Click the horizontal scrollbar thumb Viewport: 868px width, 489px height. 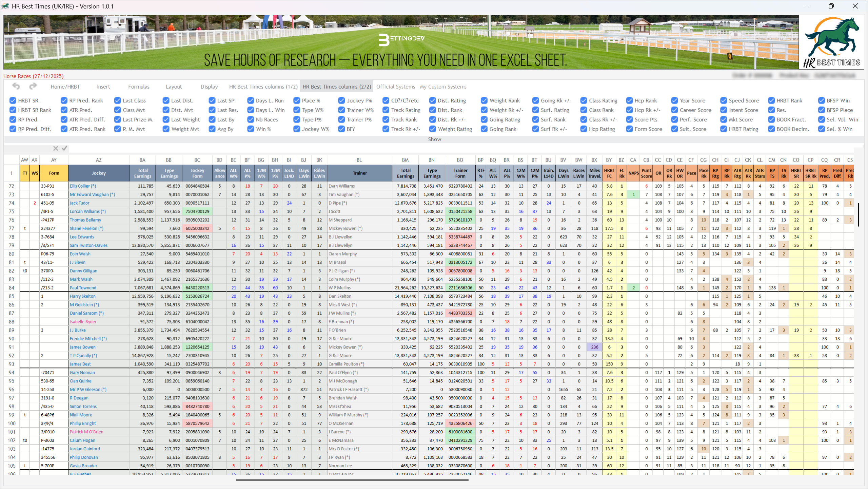[x=352, y=480]
